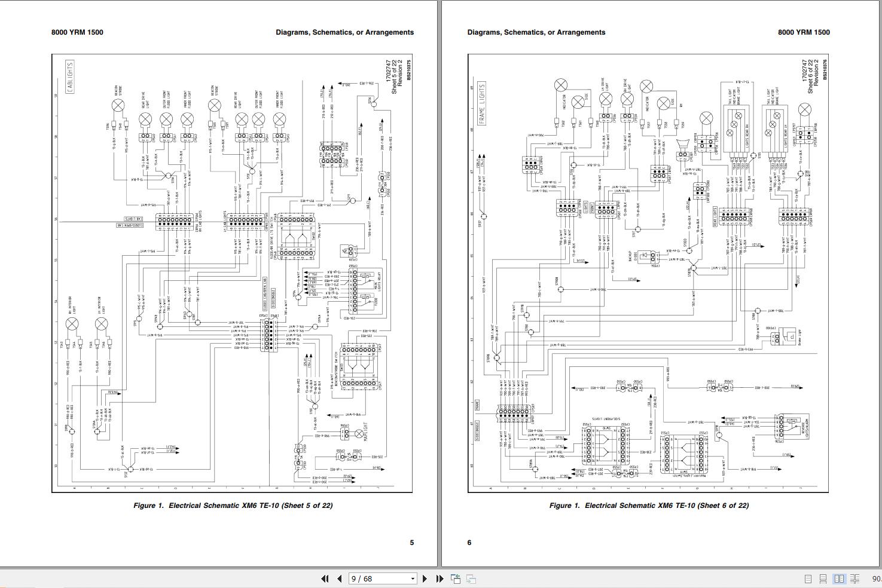Select two-page continuous scrolling view
This screenshot has width=882, height=588.
pyautogui.click(x=855, y=578)
